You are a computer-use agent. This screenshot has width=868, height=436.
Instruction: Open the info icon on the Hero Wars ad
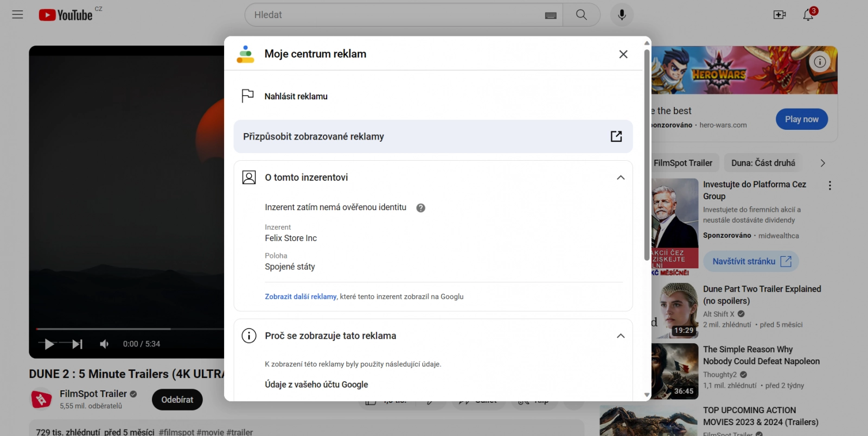pos(820,62)
